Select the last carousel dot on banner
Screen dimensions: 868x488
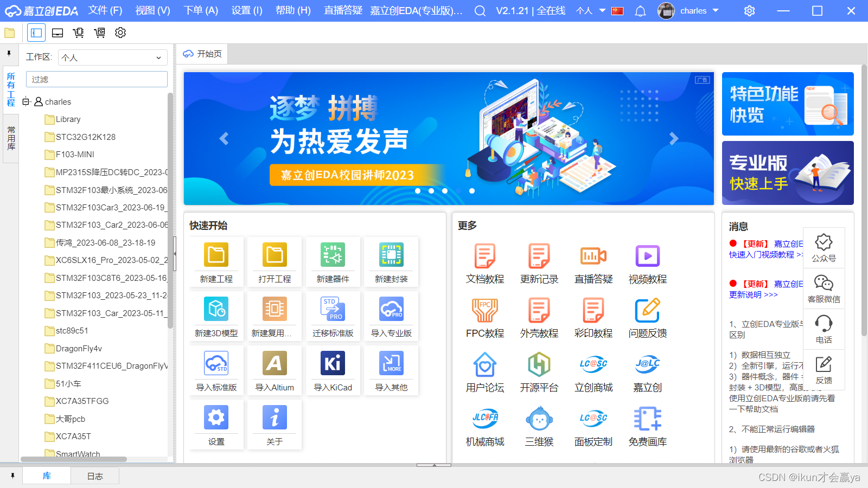coord(472,191)
